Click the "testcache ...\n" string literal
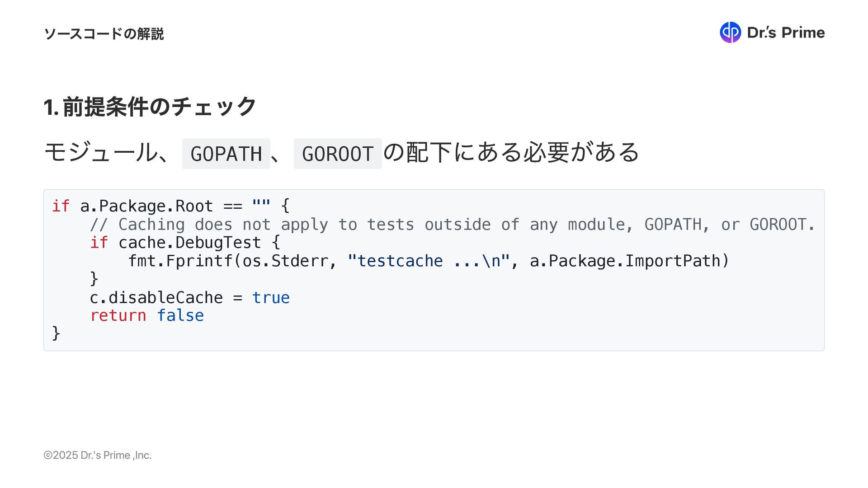This screenshot has height=488, width=868. 429,261
